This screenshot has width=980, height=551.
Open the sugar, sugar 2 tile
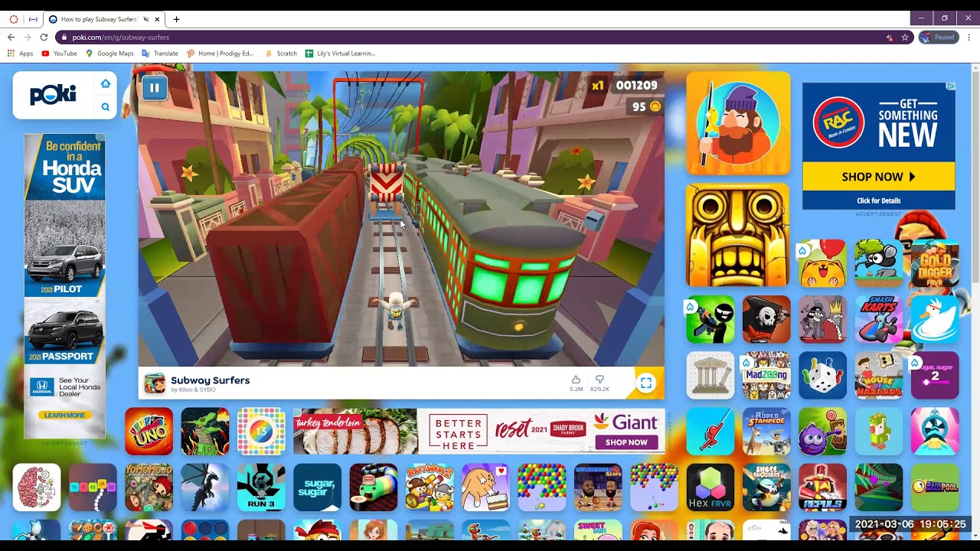tap(935, 375)
